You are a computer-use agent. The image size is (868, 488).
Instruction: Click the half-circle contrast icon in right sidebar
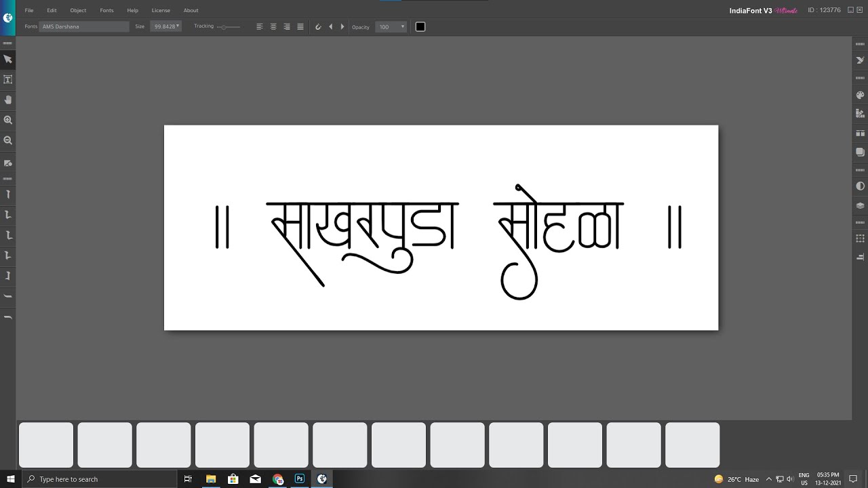[861, 186]
